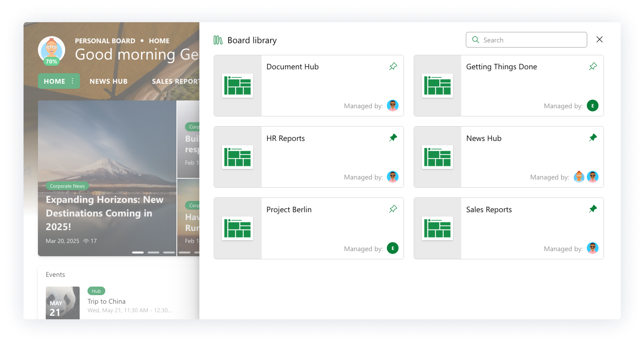
Task: Click the Board library books icon
Action: [218, 40]
